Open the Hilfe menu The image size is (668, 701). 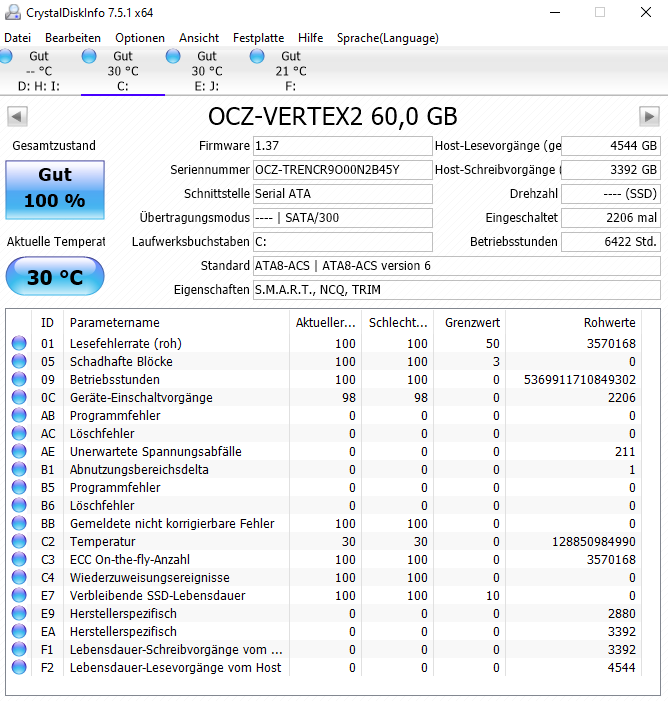coord(310,38)
